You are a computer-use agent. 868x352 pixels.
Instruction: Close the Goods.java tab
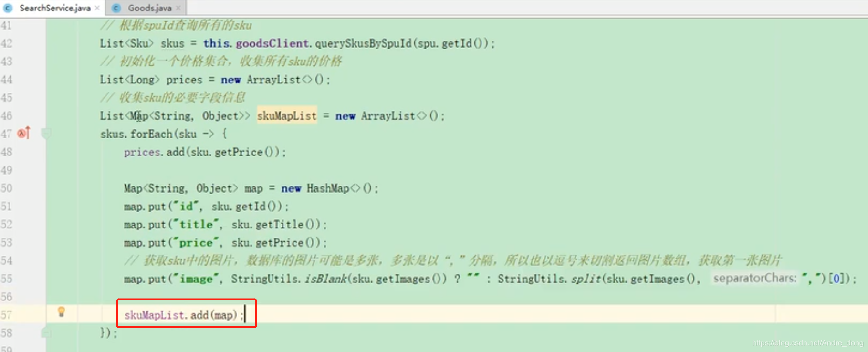(178, 8)
